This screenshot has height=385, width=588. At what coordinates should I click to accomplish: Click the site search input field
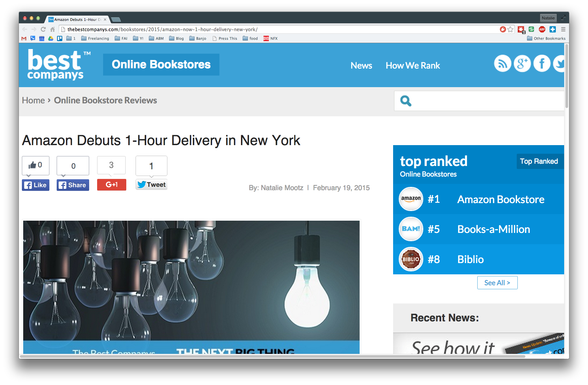[479, 101]
